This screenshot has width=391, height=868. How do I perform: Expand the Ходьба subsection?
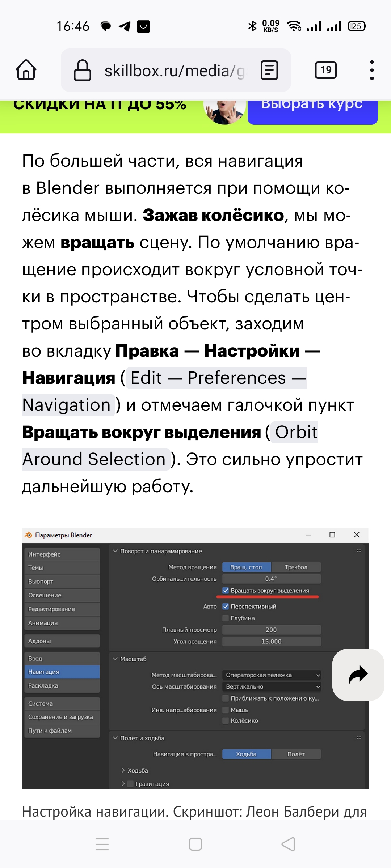click(123, 770)
